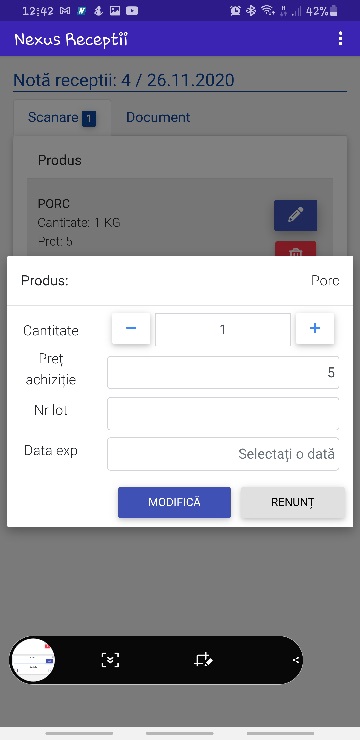360x740 pixels.
Task: Tap the scroll capture icon in screenshot toolbar
Action: 110,660
